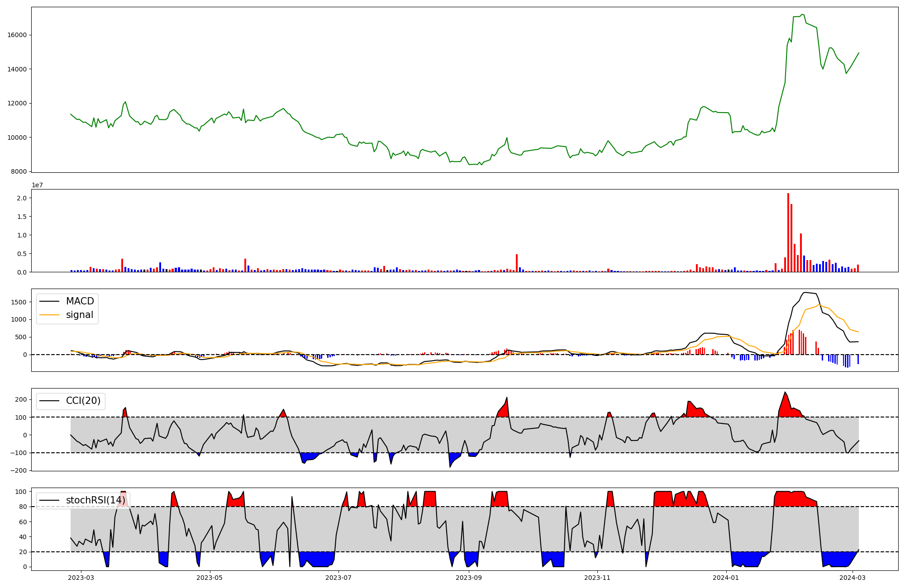This screenshot has width=905, height=588.
Task: Click the 80 stochRSI axis label
Action: coord(23,507)
